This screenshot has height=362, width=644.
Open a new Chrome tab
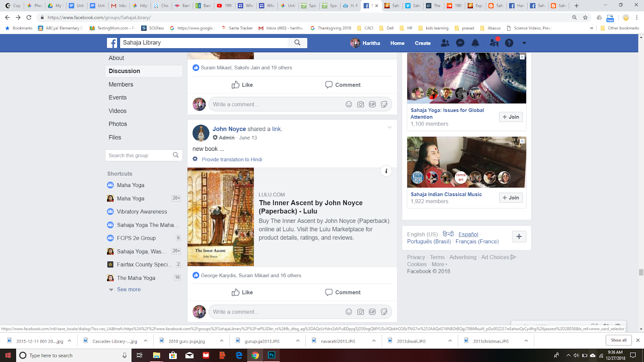[x=576, y=6]
